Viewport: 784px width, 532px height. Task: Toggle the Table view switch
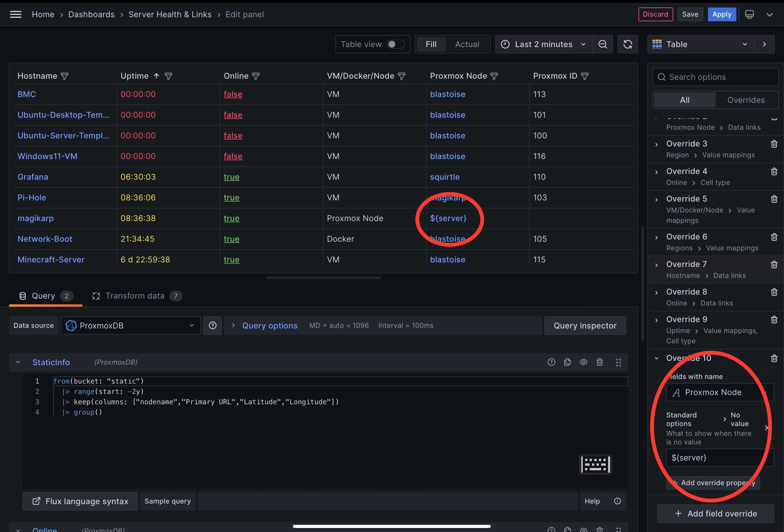395,44
